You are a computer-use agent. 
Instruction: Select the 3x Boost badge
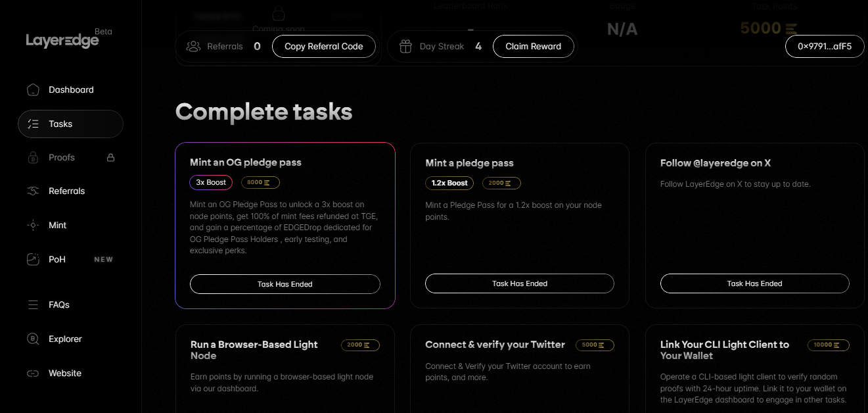click(211, 183)
